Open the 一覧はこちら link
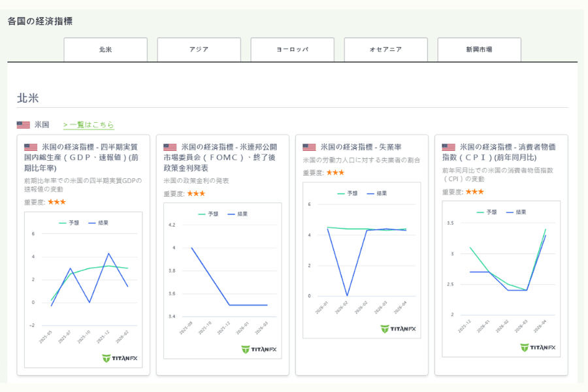The height and width of the screenshot is (392, 588). 88,125
